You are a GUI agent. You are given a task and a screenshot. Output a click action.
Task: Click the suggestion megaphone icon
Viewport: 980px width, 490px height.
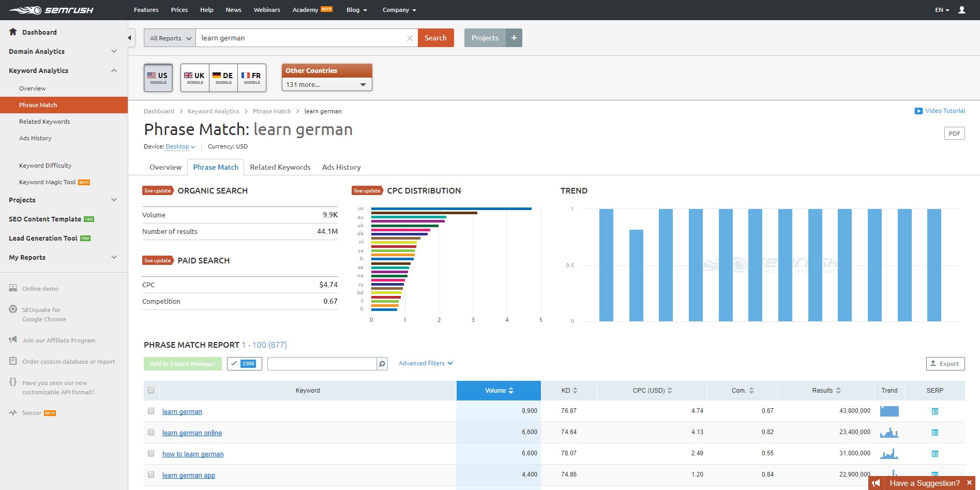tap(876, 483)
